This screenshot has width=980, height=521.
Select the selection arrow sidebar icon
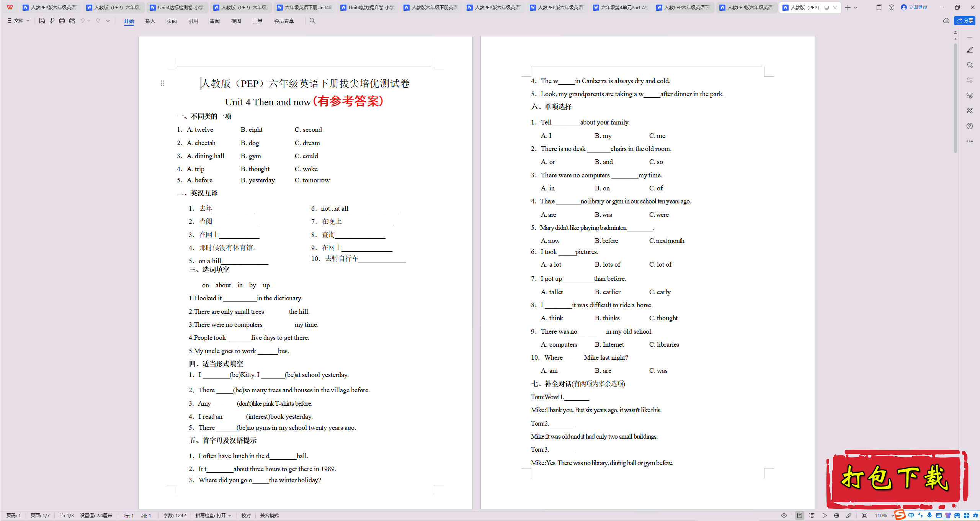click(970, 65)
